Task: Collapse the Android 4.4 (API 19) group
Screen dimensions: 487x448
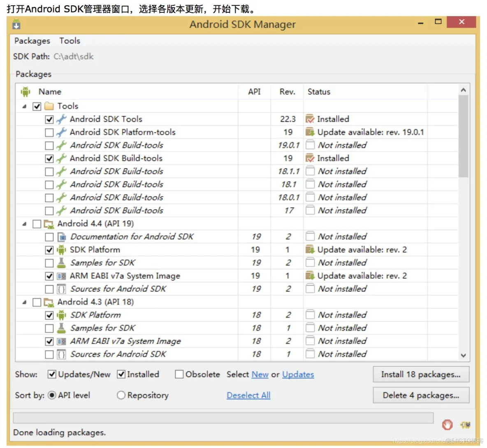Action: click(x=25, y=224)
